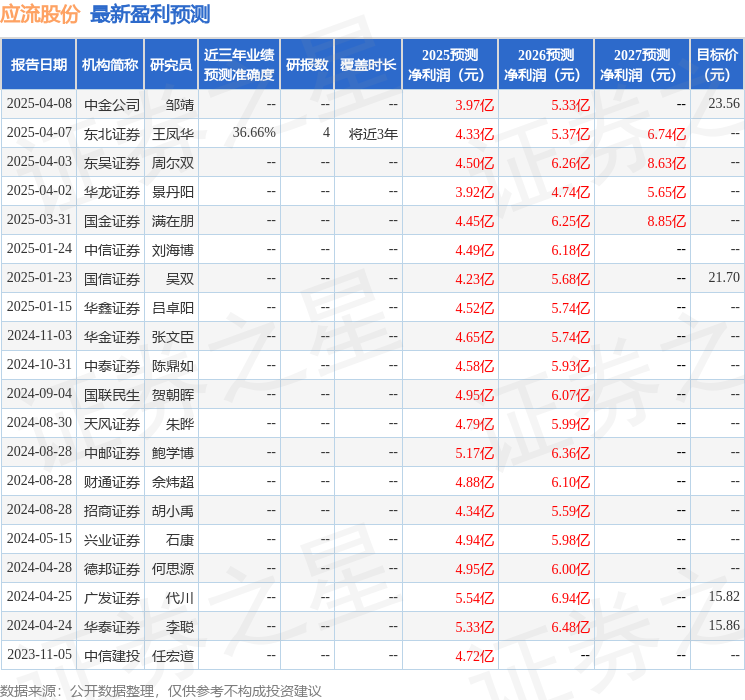Click 2026 forecast 5.93亿
Screen dimensions: 745x700
[570, 365]
